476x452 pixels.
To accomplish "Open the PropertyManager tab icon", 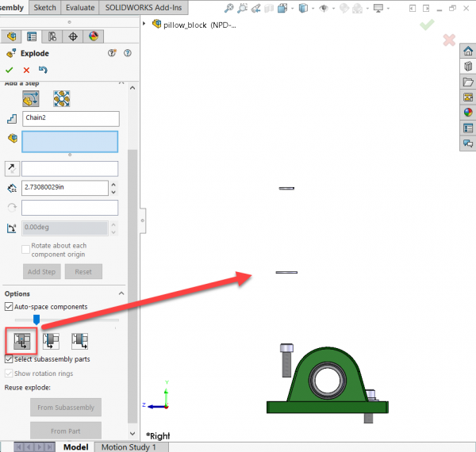I will tap(32, 36).
